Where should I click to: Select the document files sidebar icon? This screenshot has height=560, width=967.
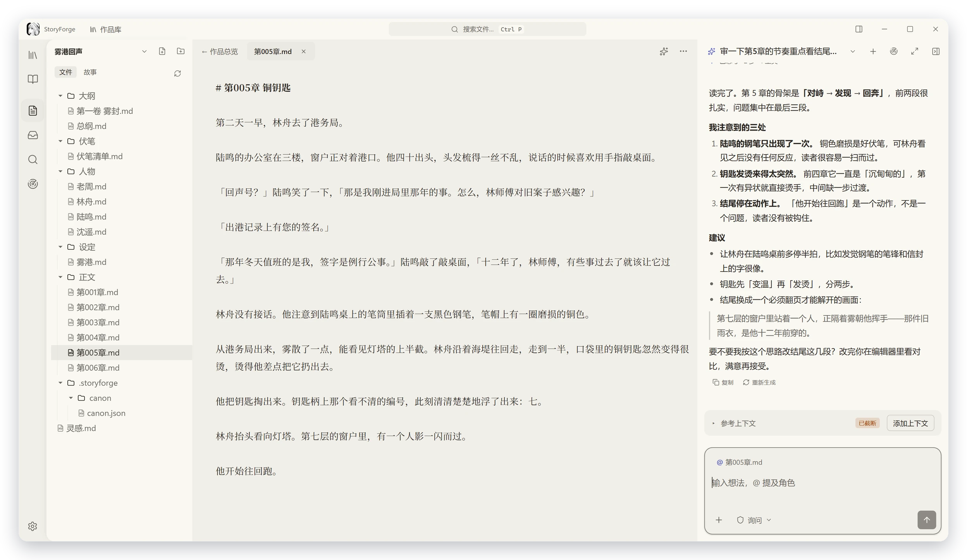click(x=33, y=111)
